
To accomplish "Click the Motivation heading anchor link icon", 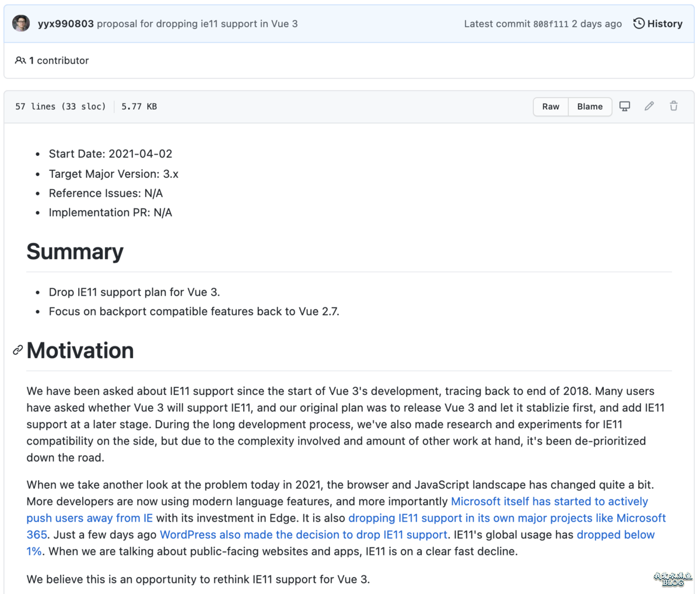I will (18, 350).
